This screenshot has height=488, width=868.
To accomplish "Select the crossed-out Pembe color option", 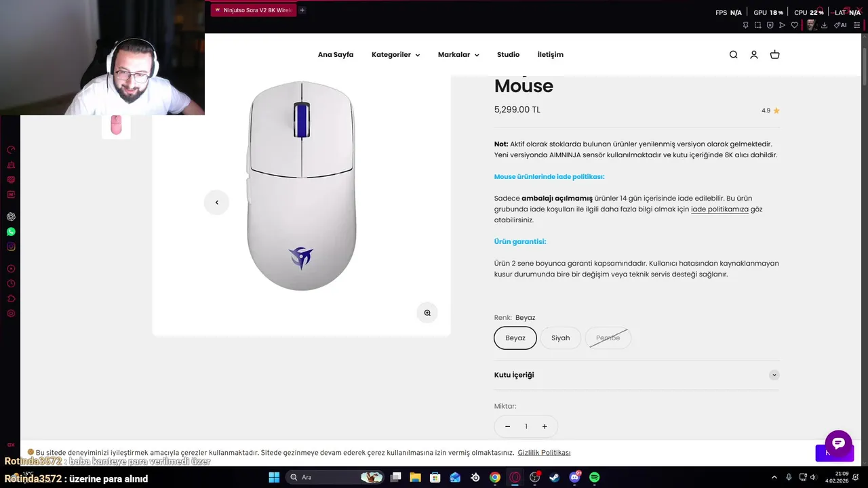I will pyautogui.click(x=608, y=338).
